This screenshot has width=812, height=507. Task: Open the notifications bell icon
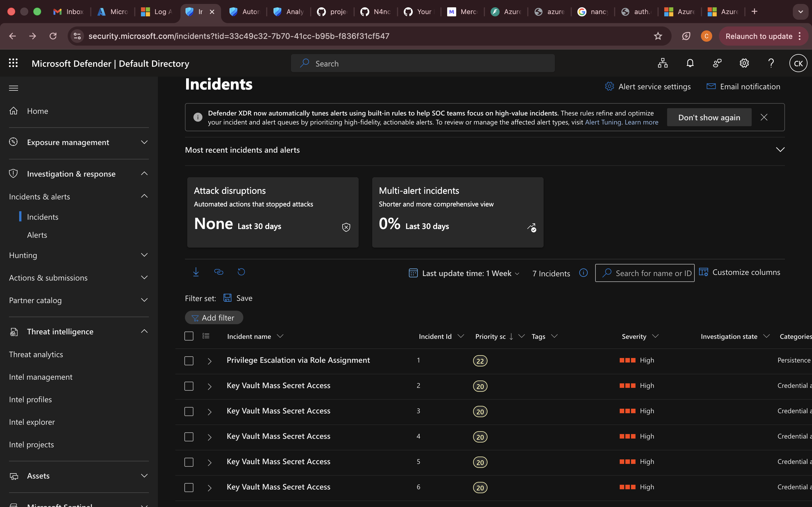[x=690, y=63]
